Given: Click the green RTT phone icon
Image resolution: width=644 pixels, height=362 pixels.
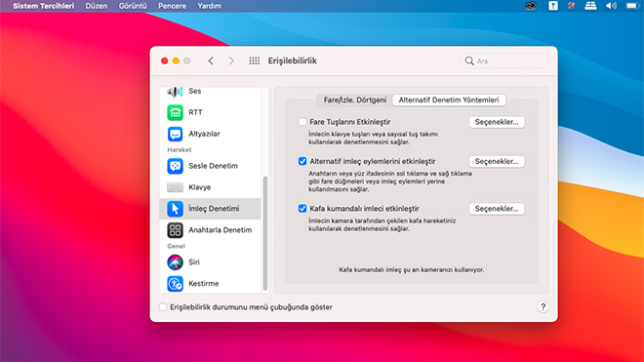Looking at the screenshot, I should (x=175, y=112).
